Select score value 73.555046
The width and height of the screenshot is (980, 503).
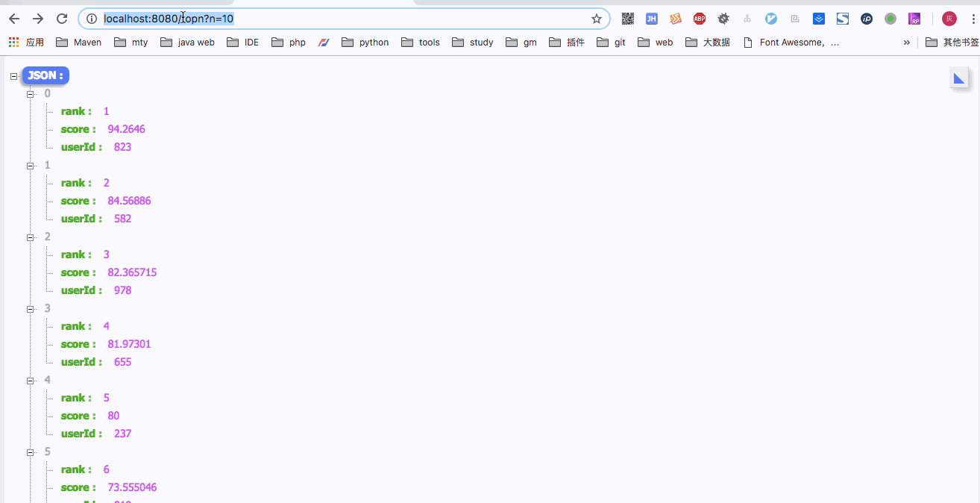click(132, 487)
